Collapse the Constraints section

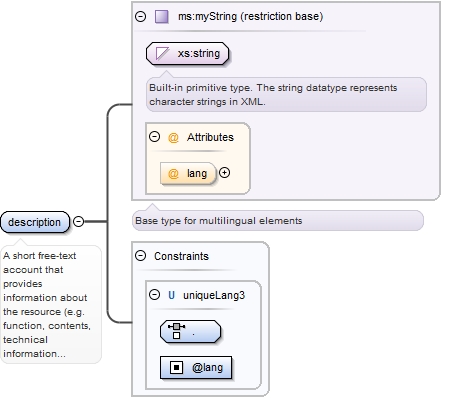(x=141, y=256)
